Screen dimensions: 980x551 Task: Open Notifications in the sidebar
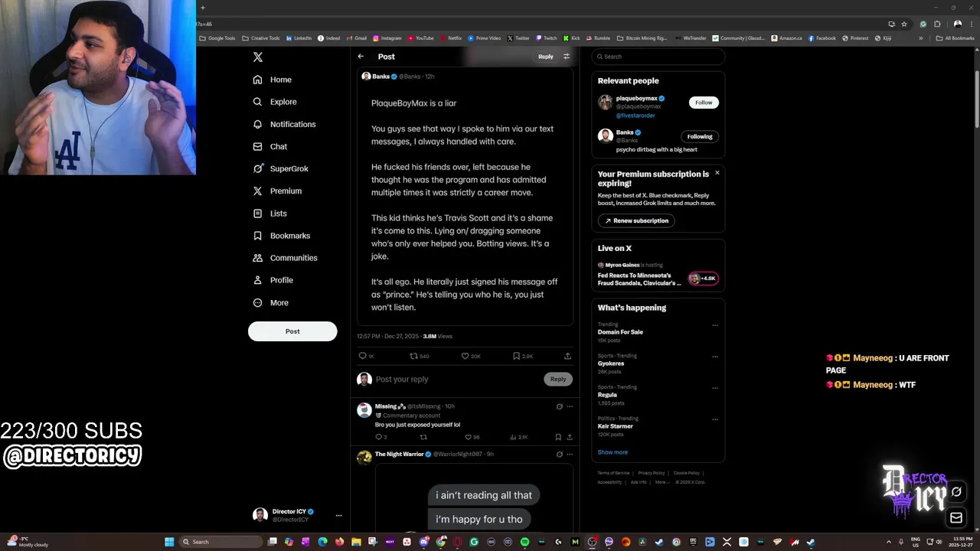284,124
